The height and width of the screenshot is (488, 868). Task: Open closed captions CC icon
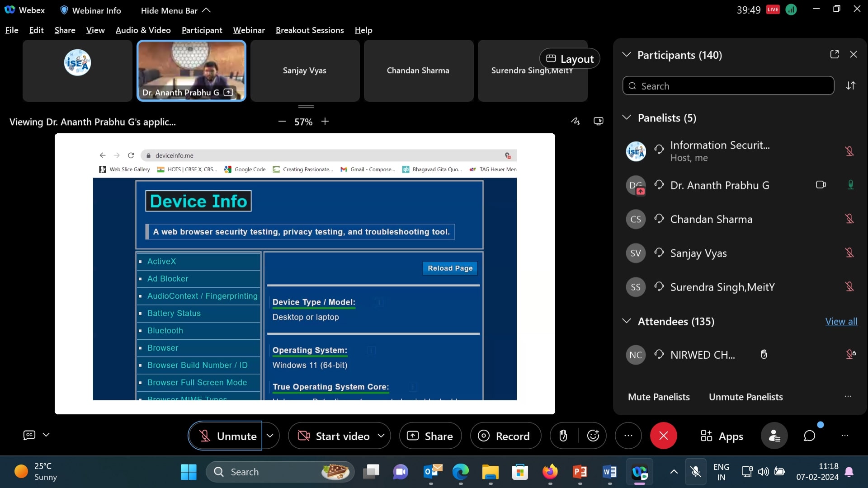pos(29,435)
